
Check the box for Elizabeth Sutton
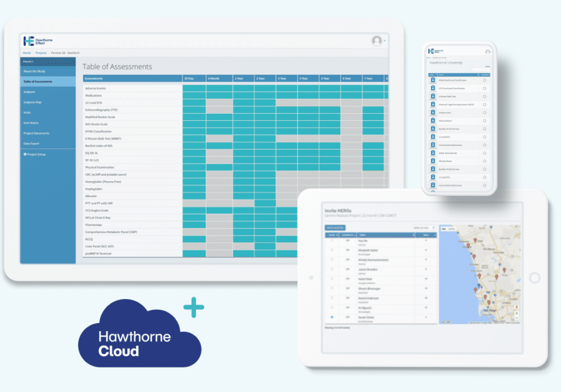[x=331, y=250]
